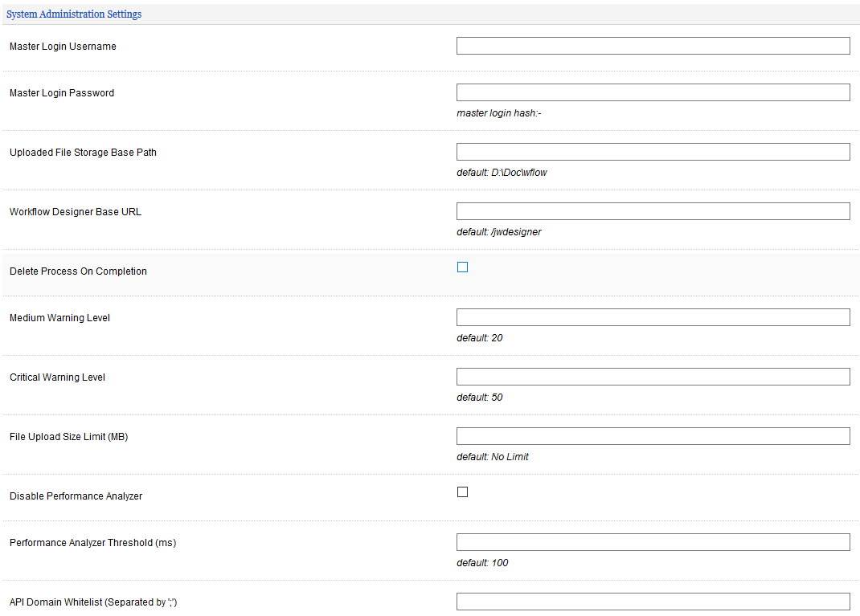860x616 pixels.
Task: Tick the Disable Performance Analyzer checkbox
Action: (x=462, y=492)
